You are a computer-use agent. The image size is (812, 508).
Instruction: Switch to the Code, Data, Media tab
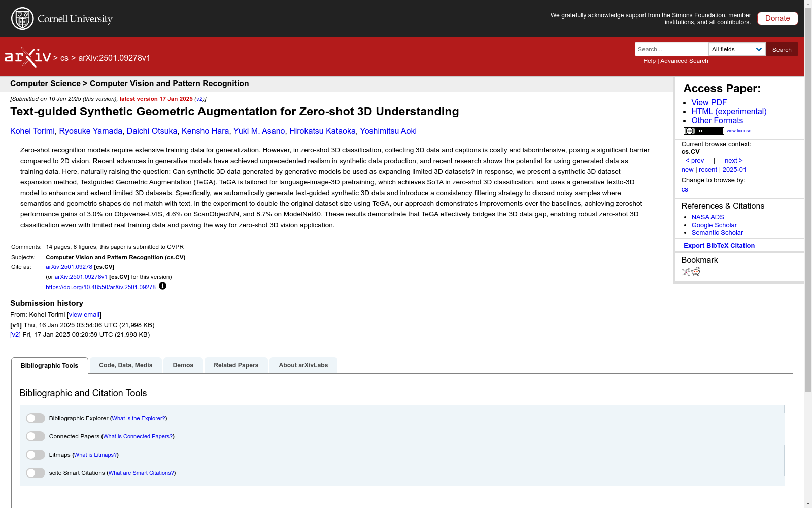click(x=126, y=365)
